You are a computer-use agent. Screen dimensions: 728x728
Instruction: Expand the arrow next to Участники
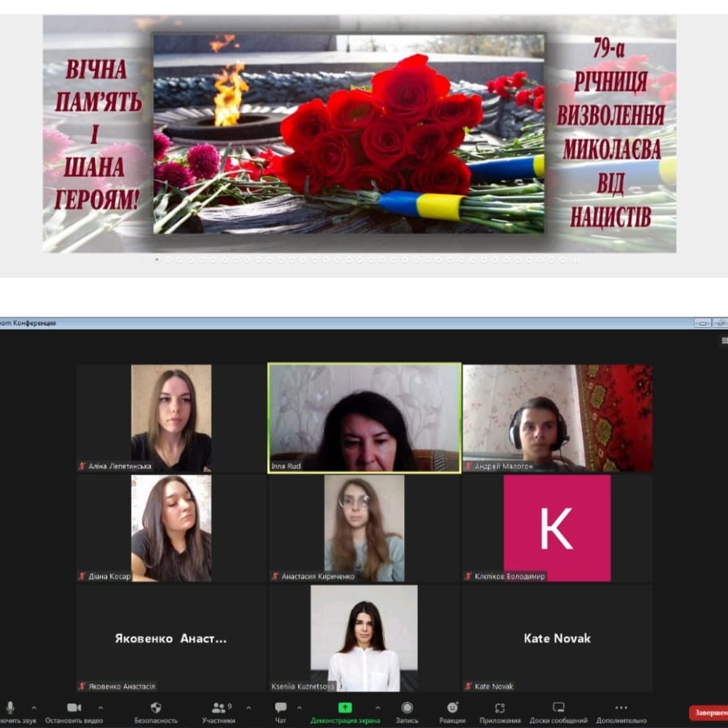248,708
